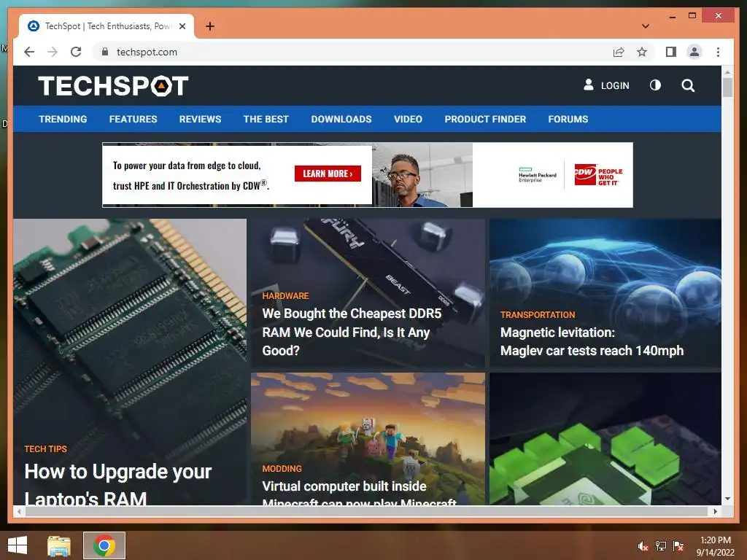Open the Windows Start menu

pos(18,545)
